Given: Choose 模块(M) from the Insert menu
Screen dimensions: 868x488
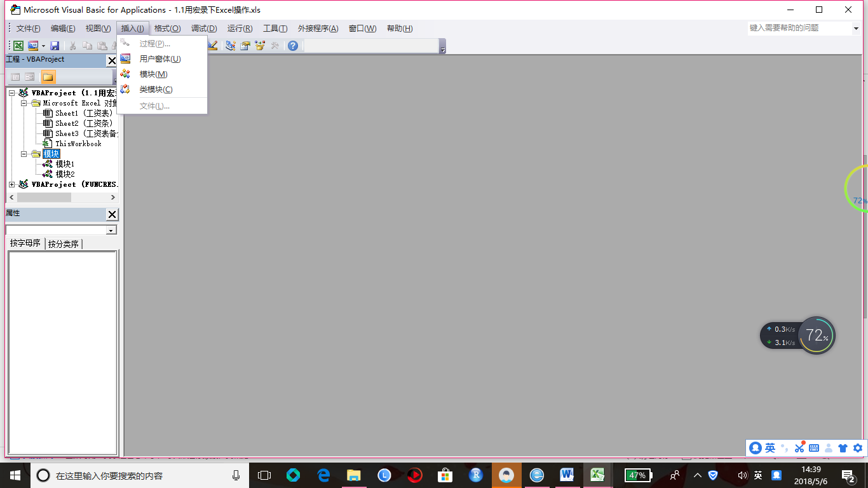Looking at the screenshot, I should pos(162,74).
